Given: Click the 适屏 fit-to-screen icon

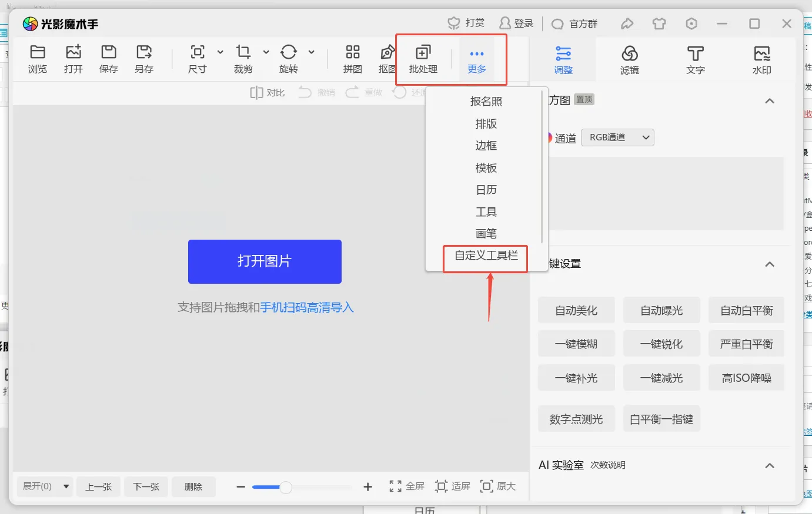Looking at the screenshot, I should [x=441, y=486].
